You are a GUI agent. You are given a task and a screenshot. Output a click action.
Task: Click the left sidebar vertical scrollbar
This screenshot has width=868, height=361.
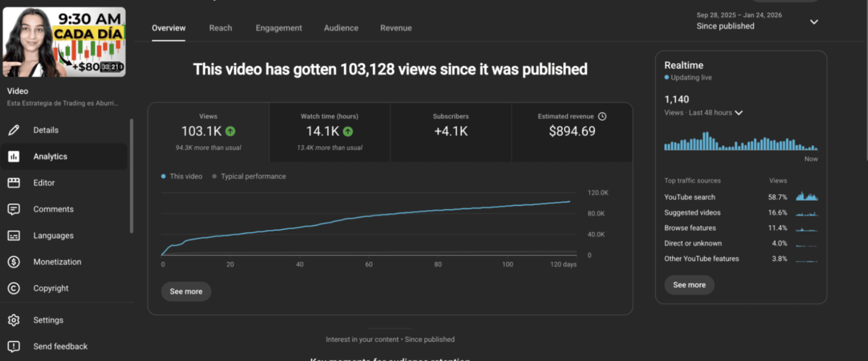(x=131, y=176)
